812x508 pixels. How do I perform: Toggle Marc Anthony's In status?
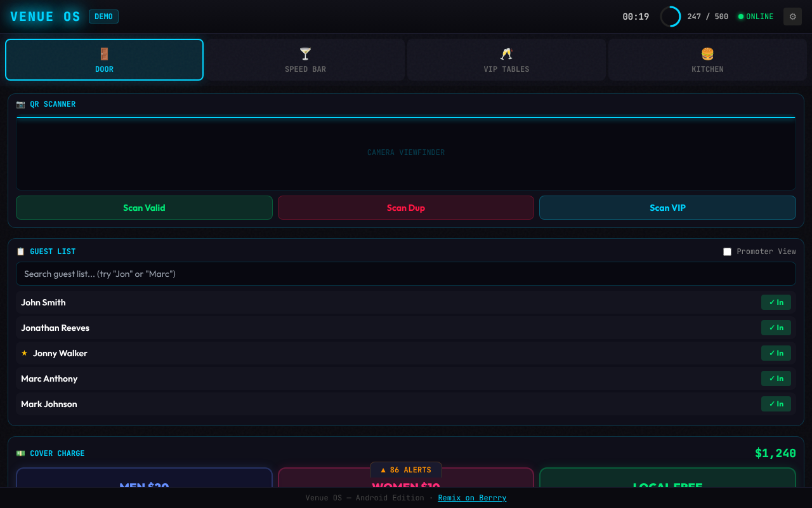coord(776,378)
